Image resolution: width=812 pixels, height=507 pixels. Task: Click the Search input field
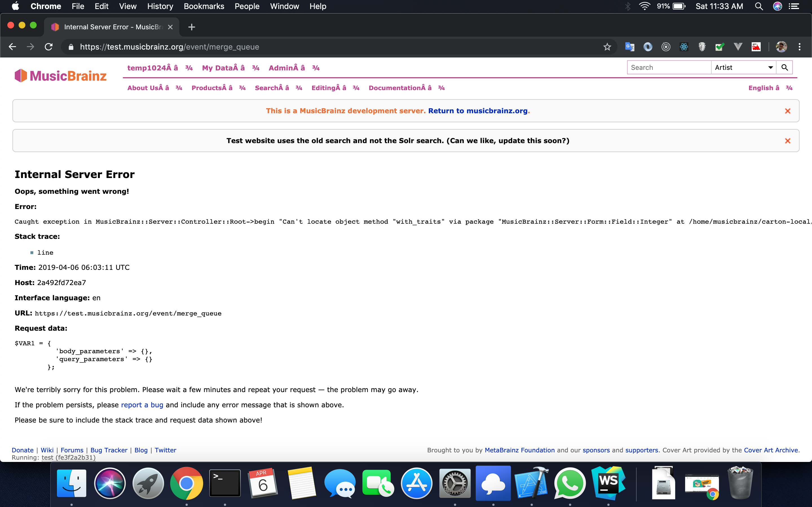click(669, 67)
